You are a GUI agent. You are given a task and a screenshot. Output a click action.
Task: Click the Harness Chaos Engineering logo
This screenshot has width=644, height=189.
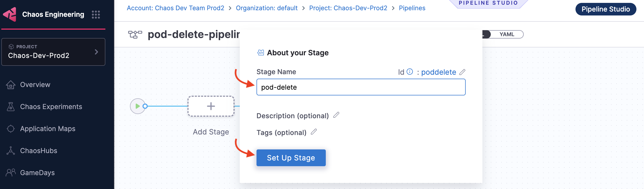pyautogui.click(x=10, y=14)
